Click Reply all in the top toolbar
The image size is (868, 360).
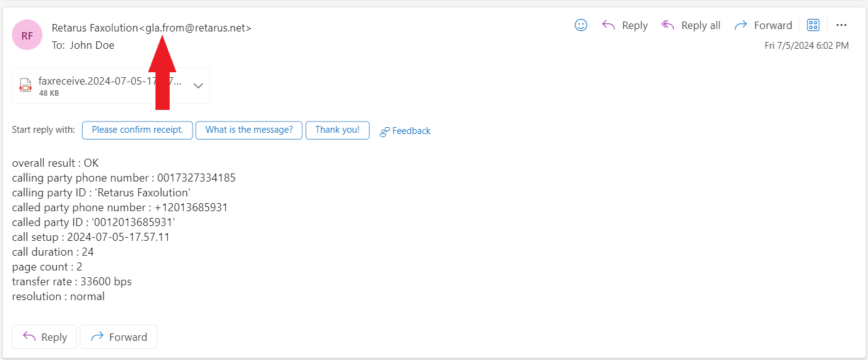pyautogui.click(x=691, y=25)
